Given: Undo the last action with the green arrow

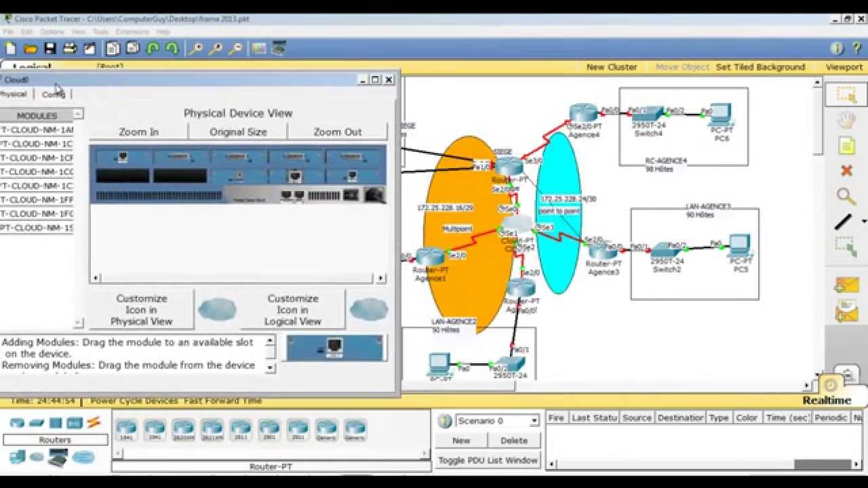Looking at the screenshot, I should (153, 48).
